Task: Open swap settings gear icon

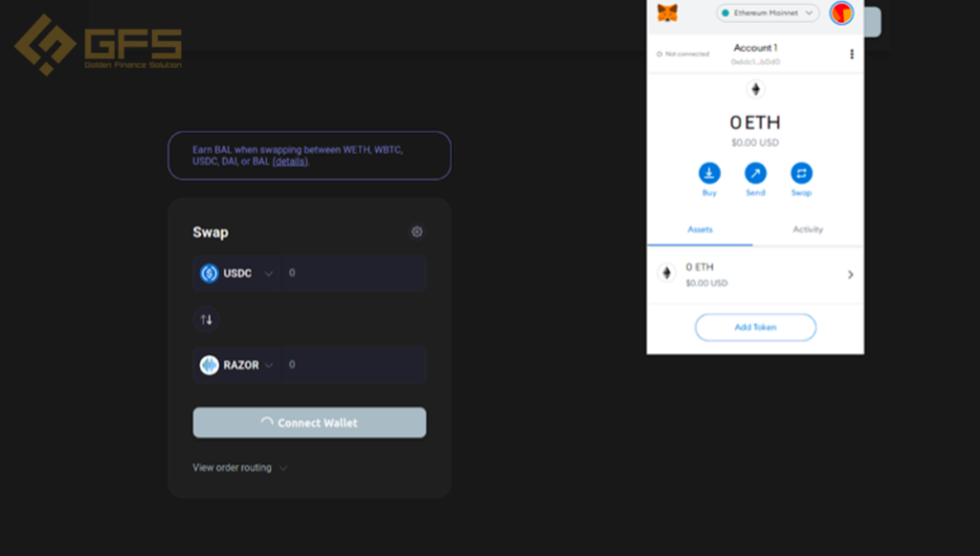Action: [x=417, y=232]
